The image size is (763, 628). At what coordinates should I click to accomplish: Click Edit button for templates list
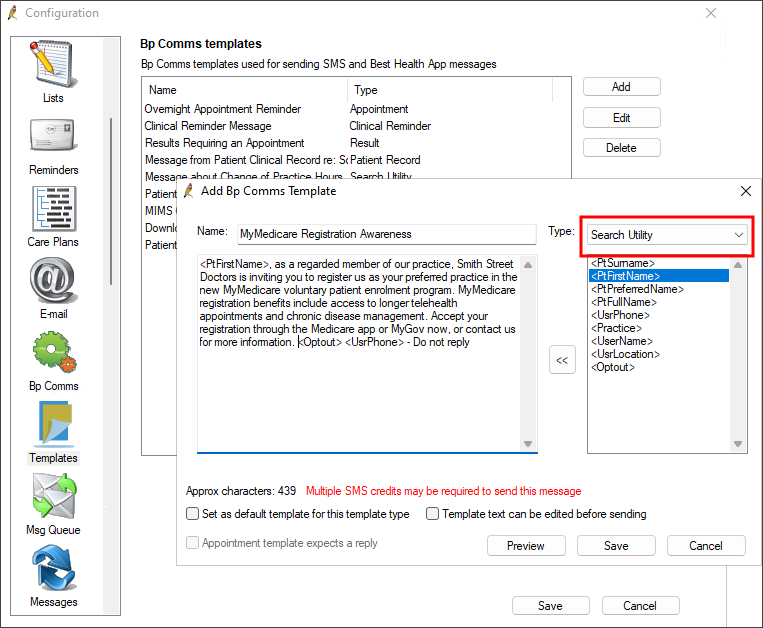point(621,118)
